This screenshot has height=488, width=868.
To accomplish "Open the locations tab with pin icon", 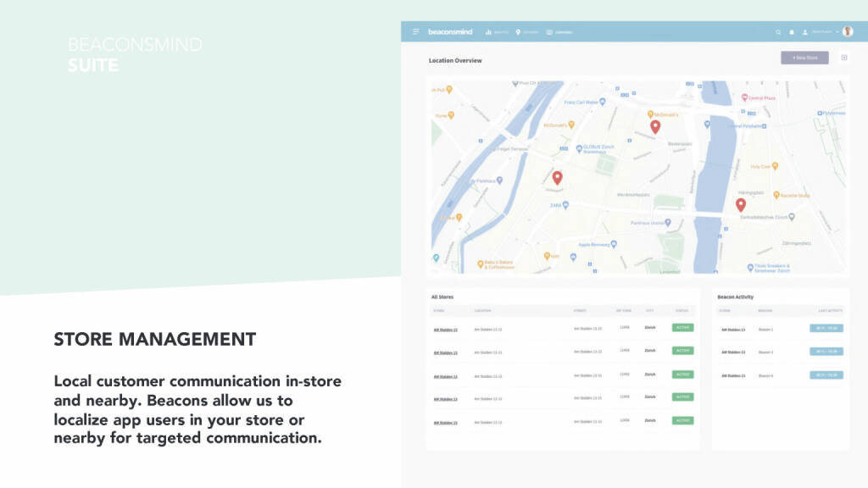I will pos(526,32).
